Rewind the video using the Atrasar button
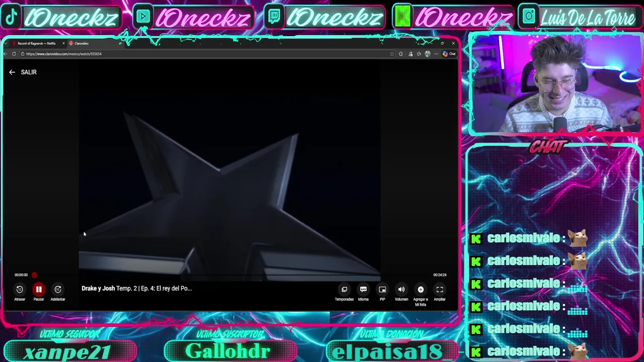The width and height of the screenshot is (644, 362). [20, 289]
